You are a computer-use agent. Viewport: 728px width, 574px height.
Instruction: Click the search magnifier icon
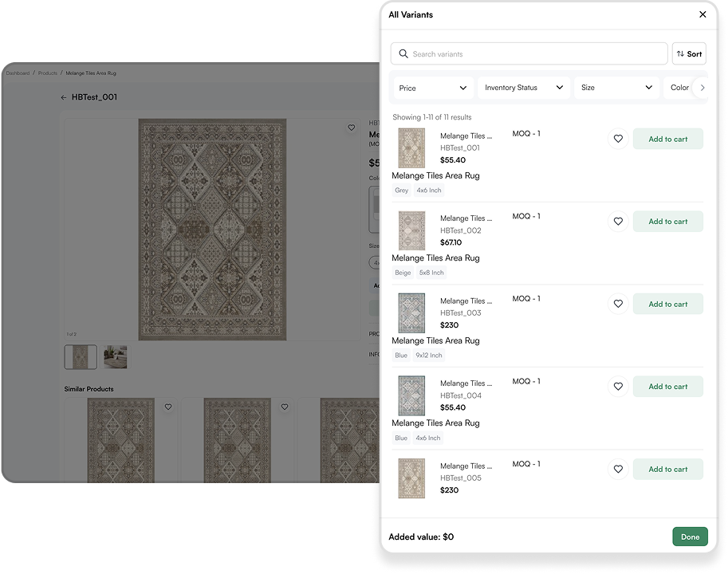(403, 54)
